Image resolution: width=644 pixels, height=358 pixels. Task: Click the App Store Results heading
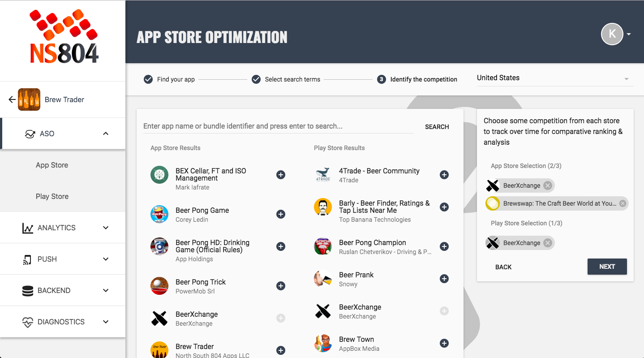tap(175, 148)
